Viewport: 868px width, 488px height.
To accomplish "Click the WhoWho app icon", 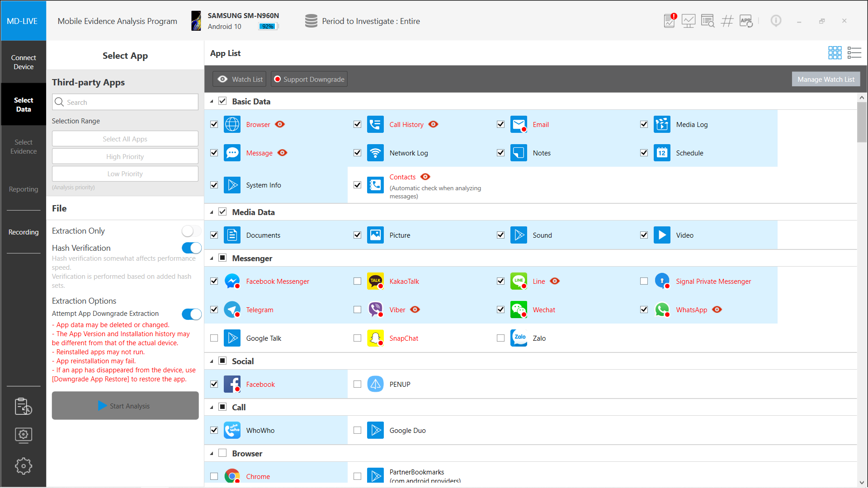I will 232,430.
